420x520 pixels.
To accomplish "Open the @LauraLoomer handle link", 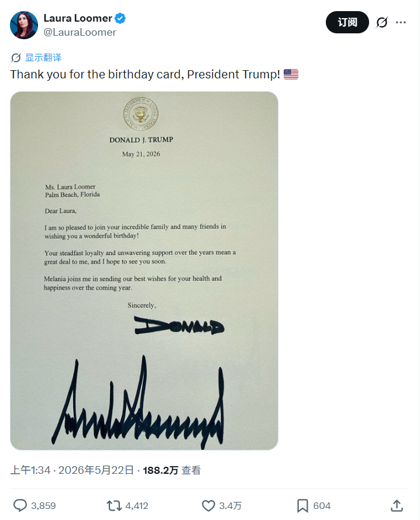I will coord(80,32).
